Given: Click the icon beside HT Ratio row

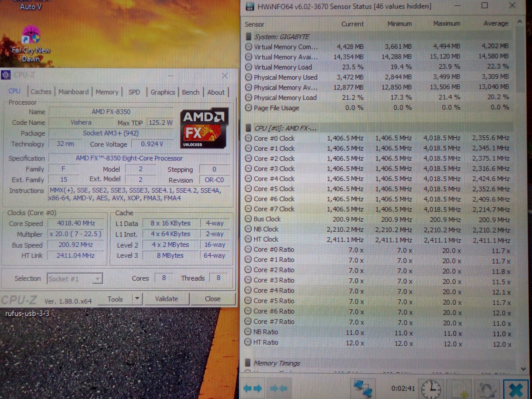Looking at the screenshot, I should pyautogui.click(x=247, y=342).
